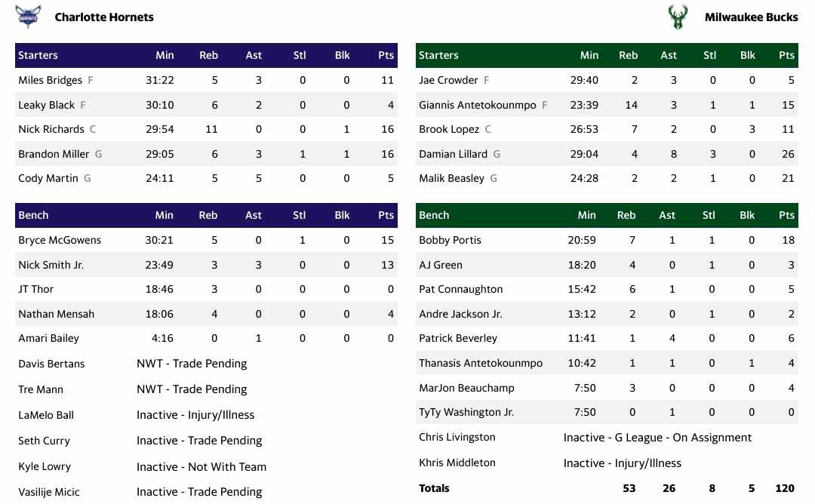Viewport: 815px width, 504px height.
Task: View Bobby Portis player profile
Action: pyautogui.click(x=450, y=240)
